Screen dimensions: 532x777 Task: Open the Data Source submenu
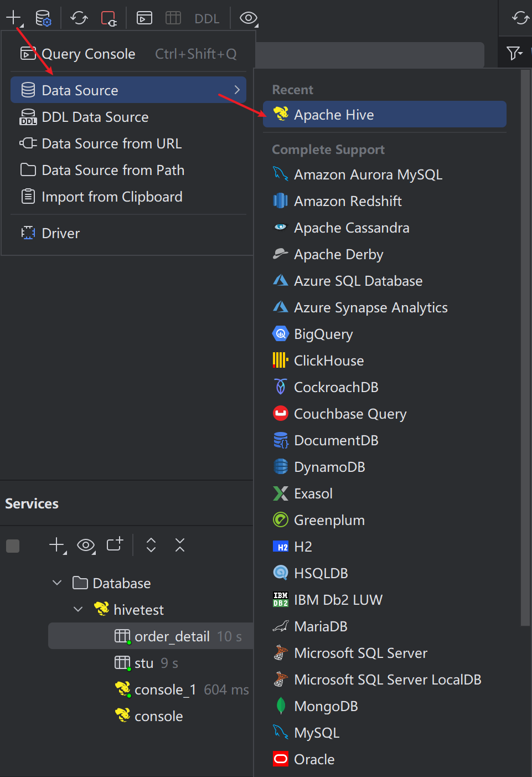(x=128, y=90)
